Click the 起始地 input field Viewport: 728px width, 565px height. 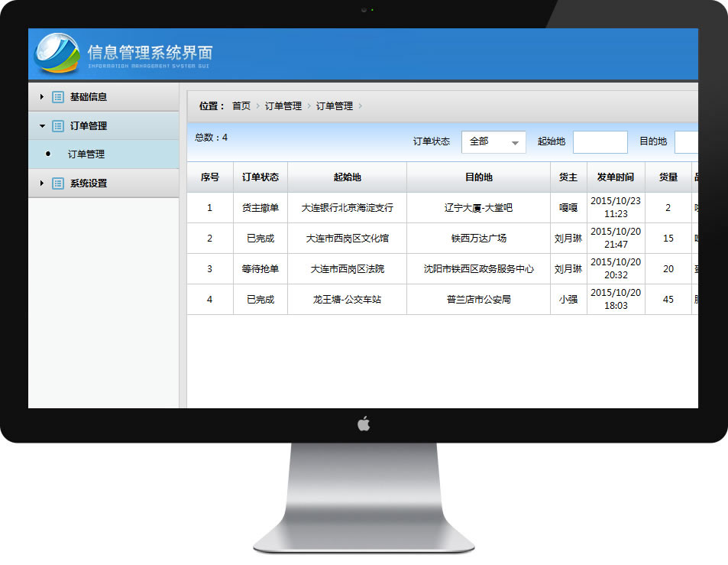pos(600,142)
